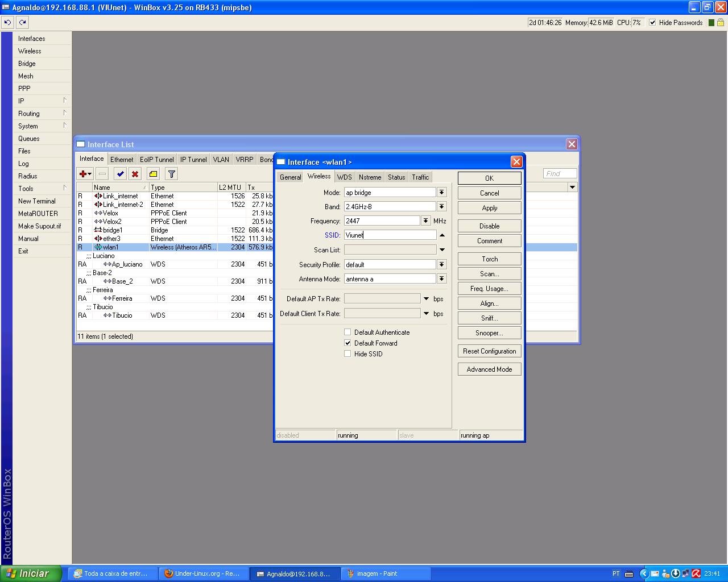Click the lock icon at top right
This screenshot has width=728, height=582.
[x=720, y=22]
